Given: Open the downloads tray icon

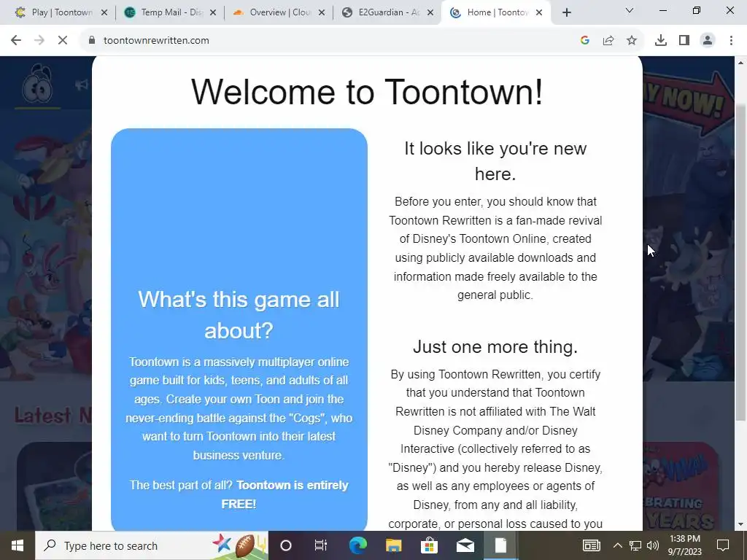Looking at the screenshot, I should [661, 41].
